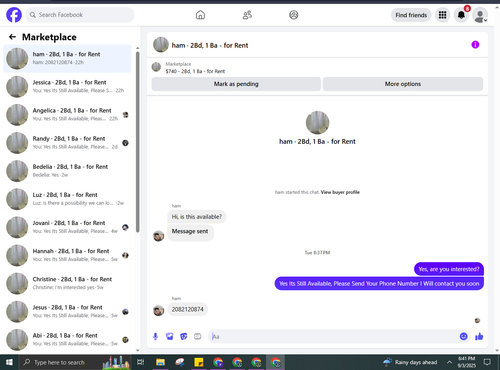Click the taskbar clock showing 6:41 PM
Image resolution: width=500 pixels, height=370 pixels.
(467, 362)
